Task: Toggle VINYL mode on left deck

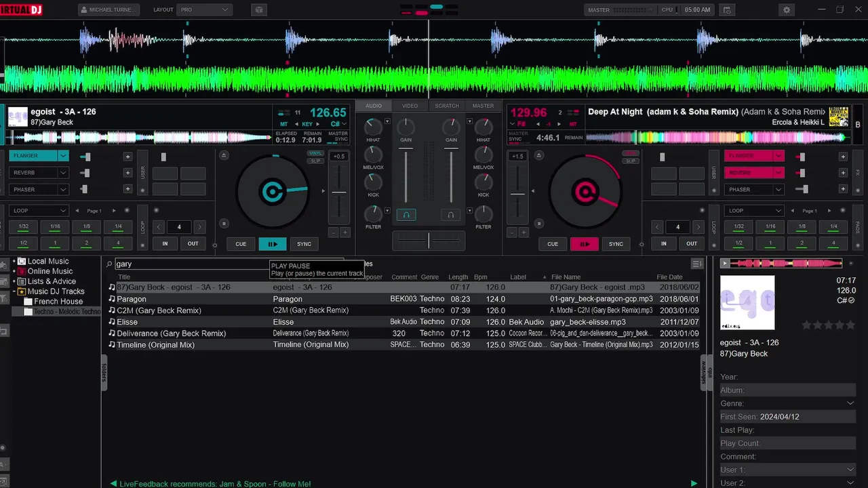Action: 315,154
